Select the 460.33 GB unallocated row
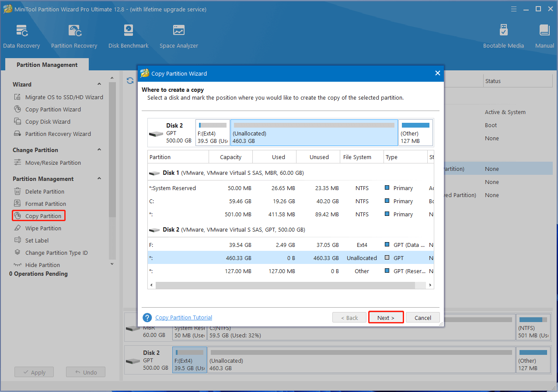The image size is (558, 392). click(291, 258)
